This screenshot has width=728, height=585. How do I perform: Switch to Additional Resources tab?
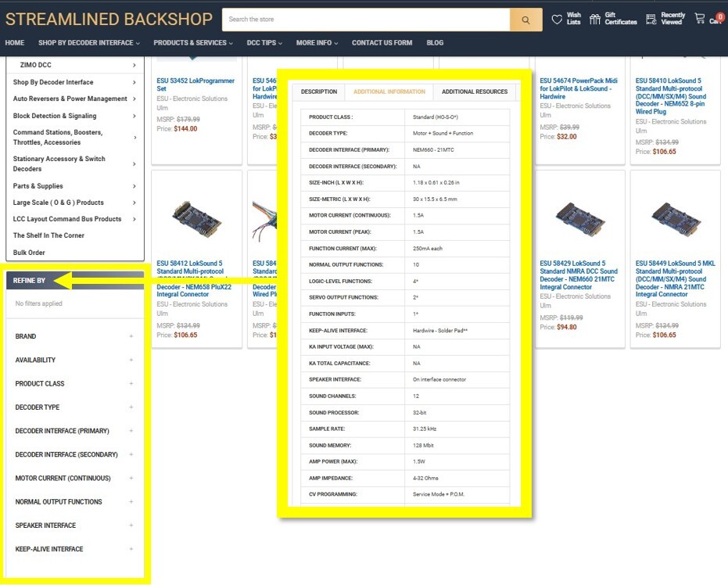[475, 92]
